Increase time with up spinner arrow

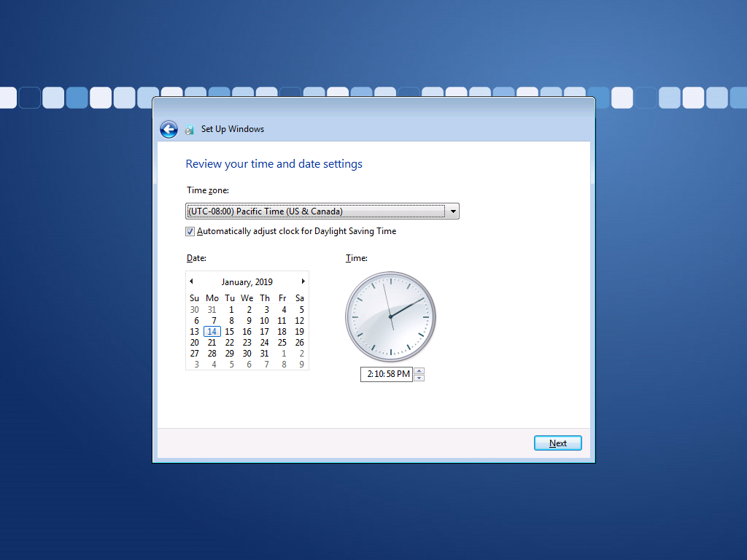click(x=419, y=371)
